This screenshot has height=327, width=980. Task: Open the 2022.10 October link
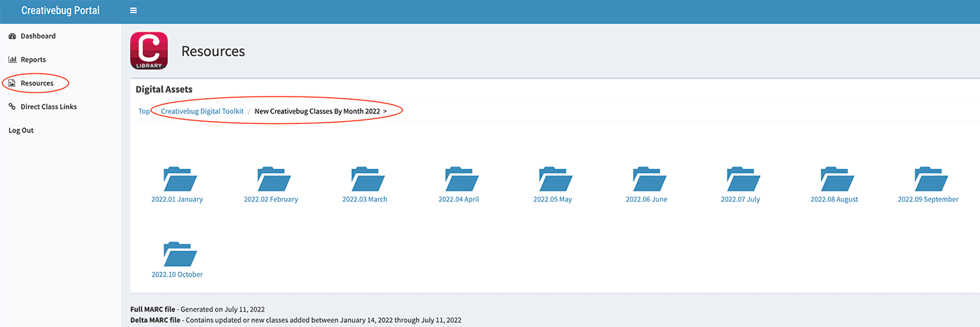(x=177, y=274)
